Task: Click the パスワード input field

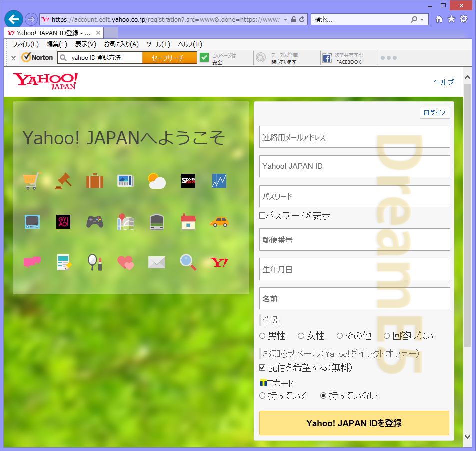Action: pyautogui.click(x=354, y=196)
